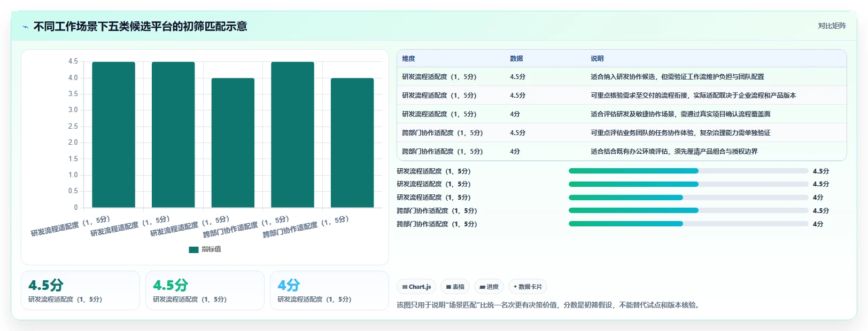Click the y-axis tick label 3.5

pyautogui.click(x=73, y=94)
